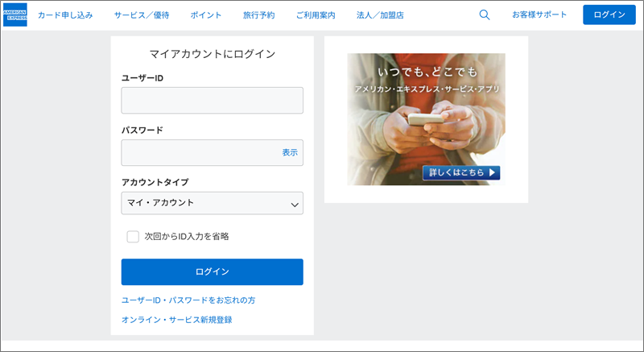Focus the パスワード input field
Viewport: 644px width, 352px height.
(212, 153)
